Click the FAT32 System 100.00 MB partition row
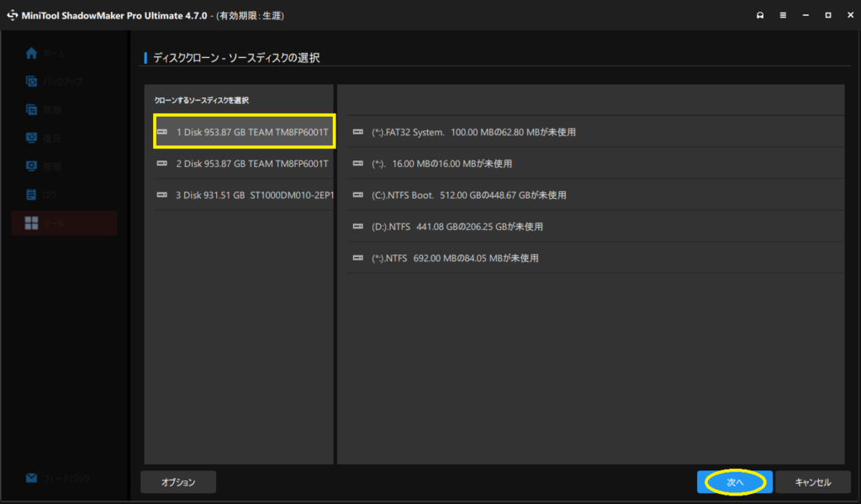 [596, 132]
